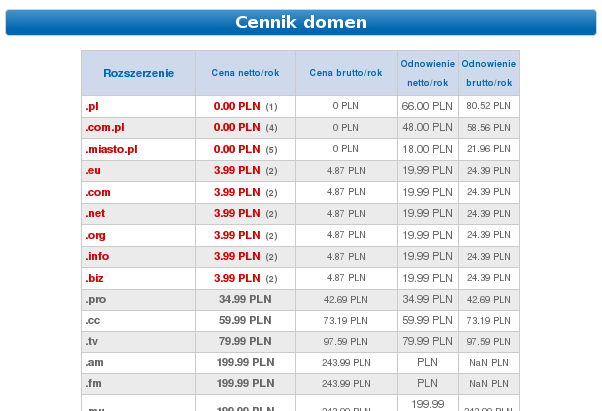The image size is (602, 411).
Task: Click the .tv extension label
Action: point(92,341)
